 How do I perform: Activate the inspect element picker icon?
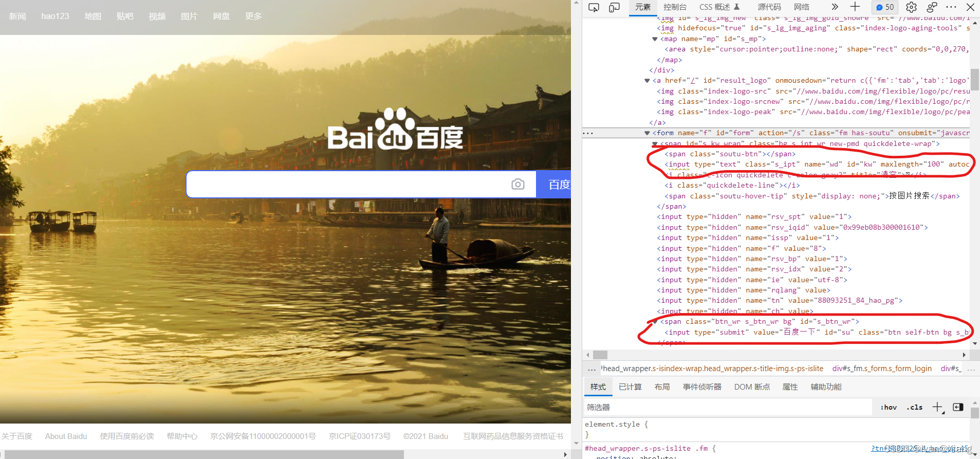(594, 7)
